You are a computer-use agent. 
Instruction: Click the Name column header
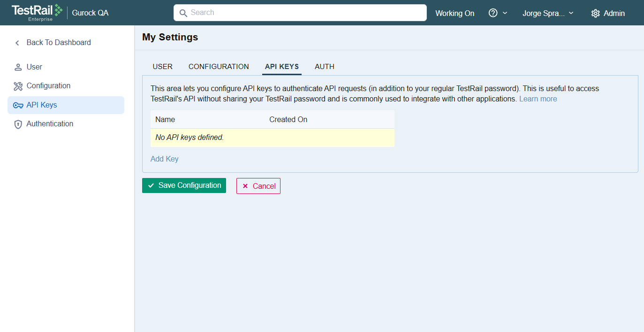pos(165,119)
